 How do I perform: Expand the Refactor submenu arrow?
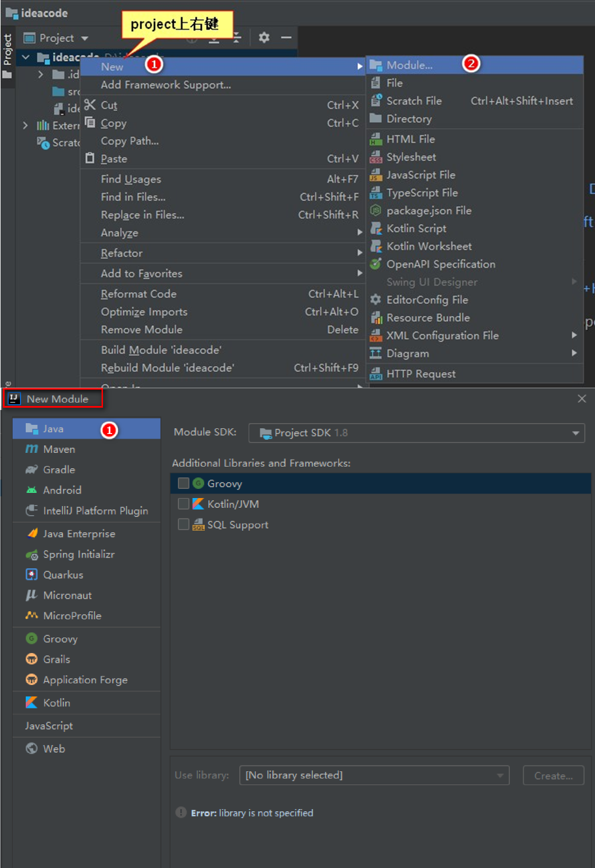click(359, 253)
